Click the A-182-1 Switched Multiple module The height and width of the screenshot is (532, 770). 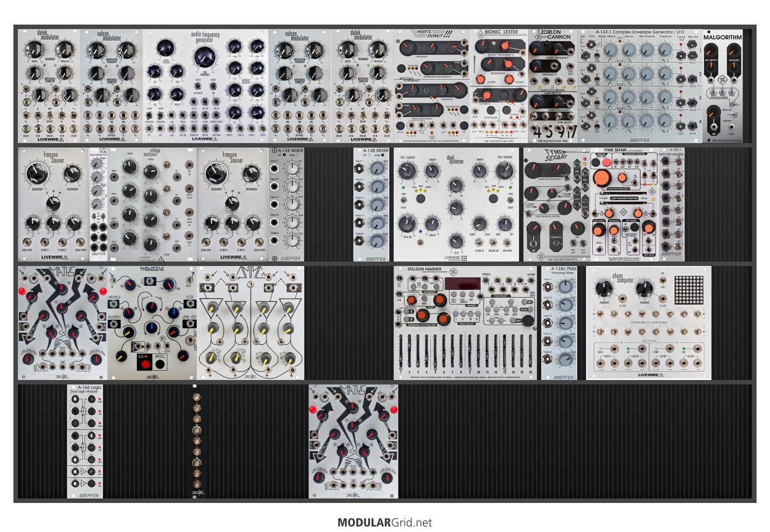click(671, 204)
